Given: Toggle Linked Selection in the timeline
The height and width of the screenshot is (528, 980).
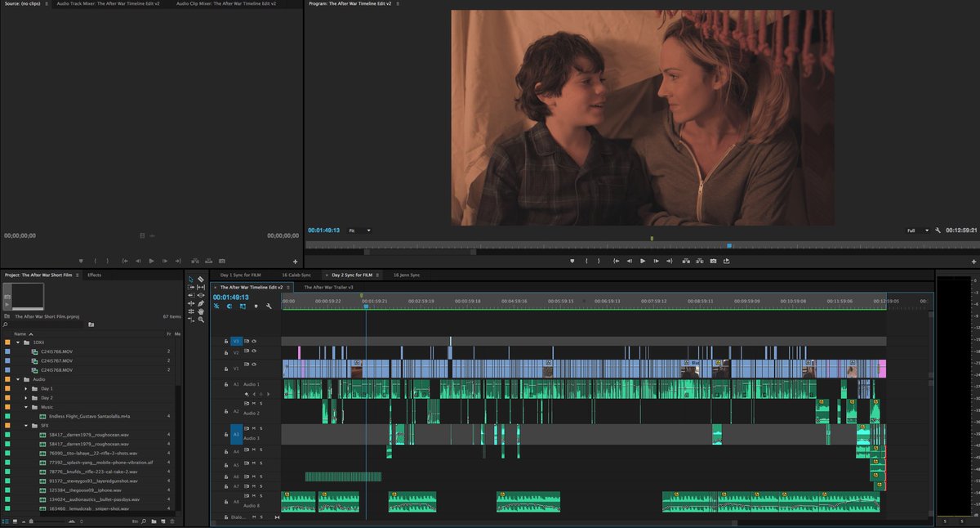Looking at the screenshot, I should tap(243, 306).
